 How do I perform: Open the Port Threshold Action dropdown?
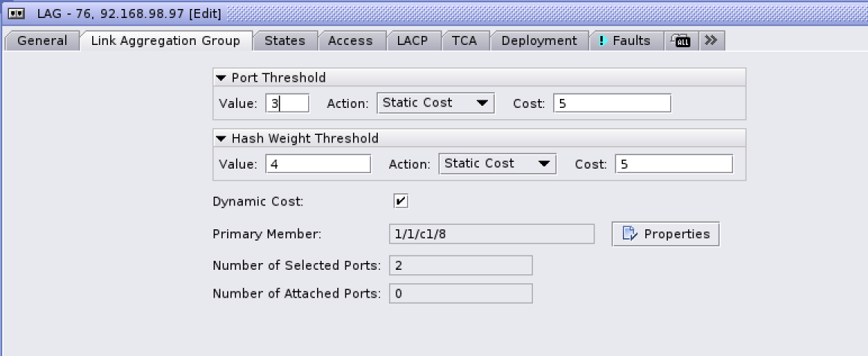[435, 103]
